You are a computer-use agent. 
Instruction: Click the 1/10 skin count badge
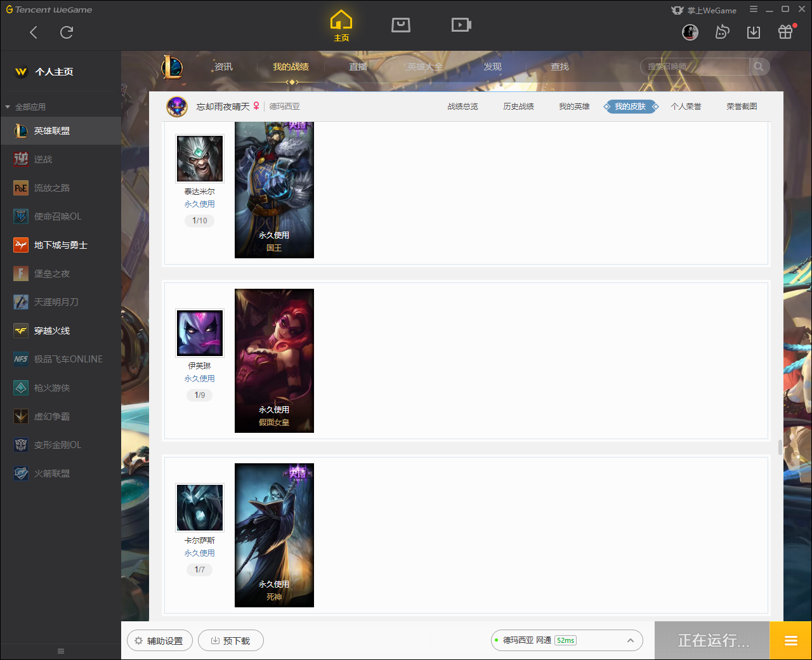(200, 221)
